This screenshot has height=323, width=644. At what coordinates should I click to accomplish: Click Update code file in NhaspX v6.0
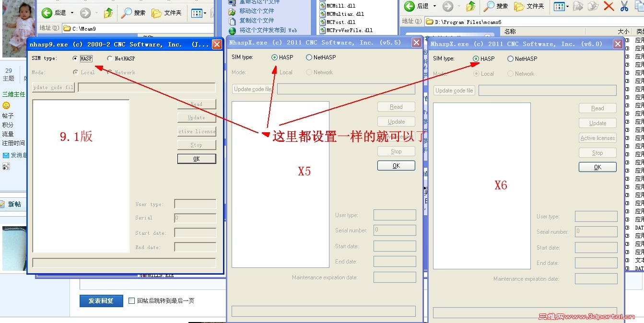pyautogui.click(x=454, y=91)
